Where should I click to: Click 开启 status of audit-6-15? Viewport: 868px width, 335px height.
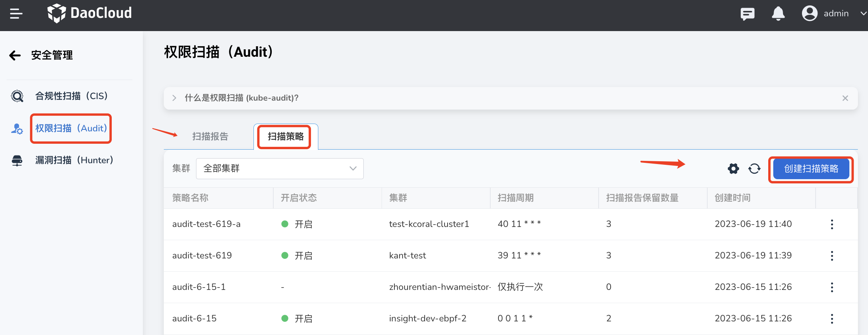pyautogui.click(x=297, y=319)
